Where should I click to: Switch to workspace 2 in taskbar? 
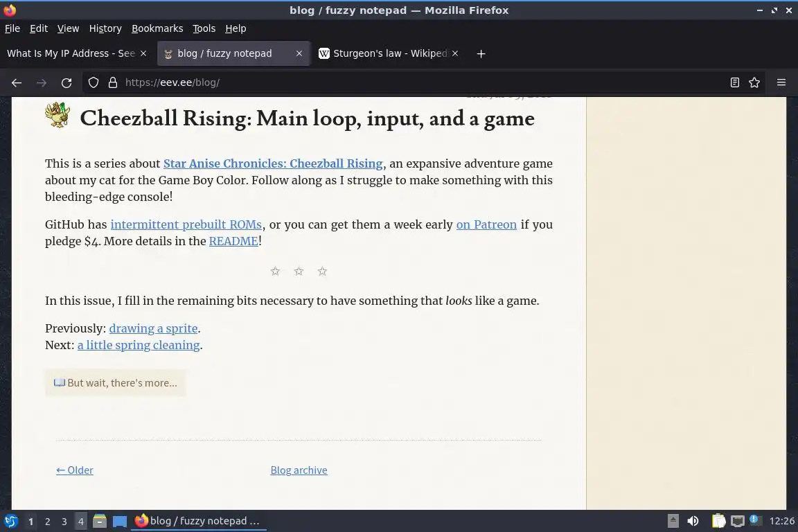point(47,522)
